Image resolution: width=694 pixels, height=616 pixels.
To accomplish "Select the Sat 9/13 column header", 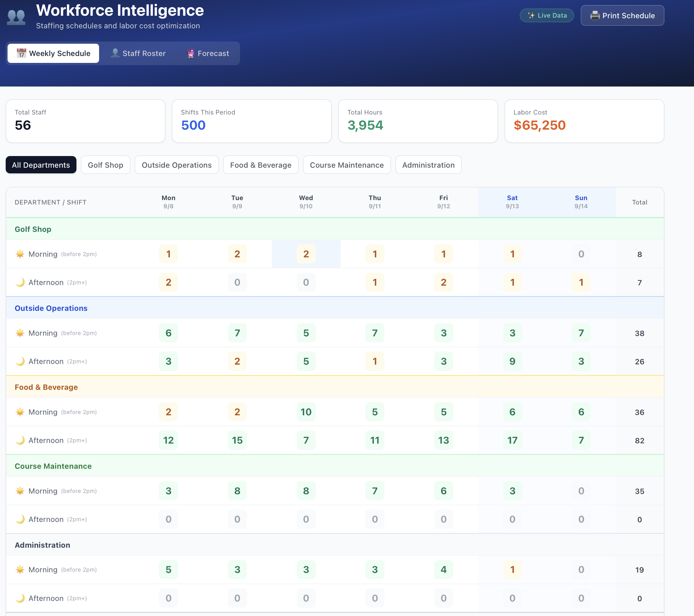I will 512,202.
